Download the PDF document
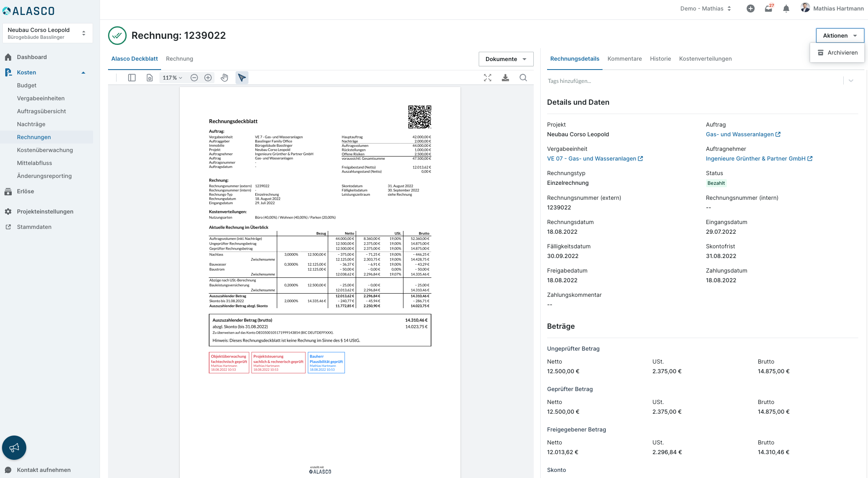868x478 pixels. [505, 78]
